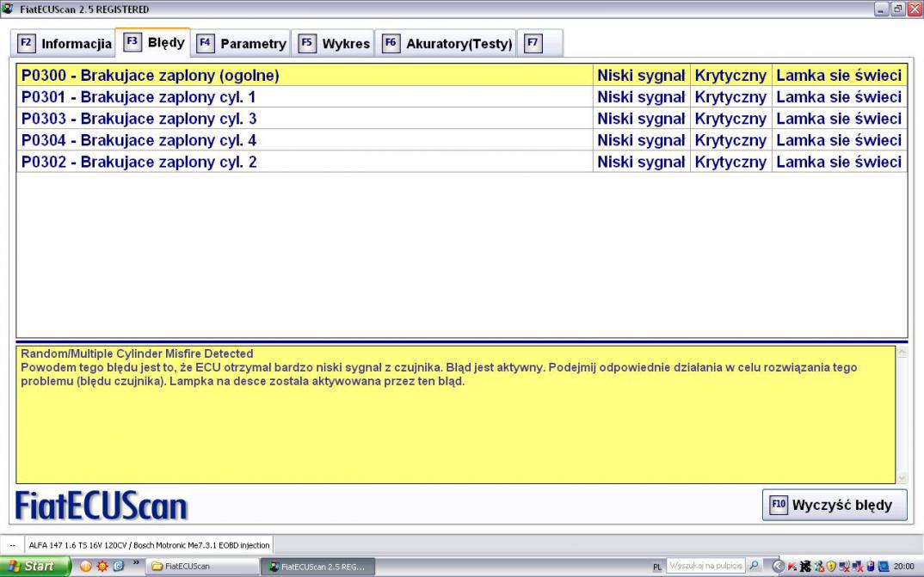Select fault P0302 Brakujace zaplony cyl. 2

coord(462,163)
